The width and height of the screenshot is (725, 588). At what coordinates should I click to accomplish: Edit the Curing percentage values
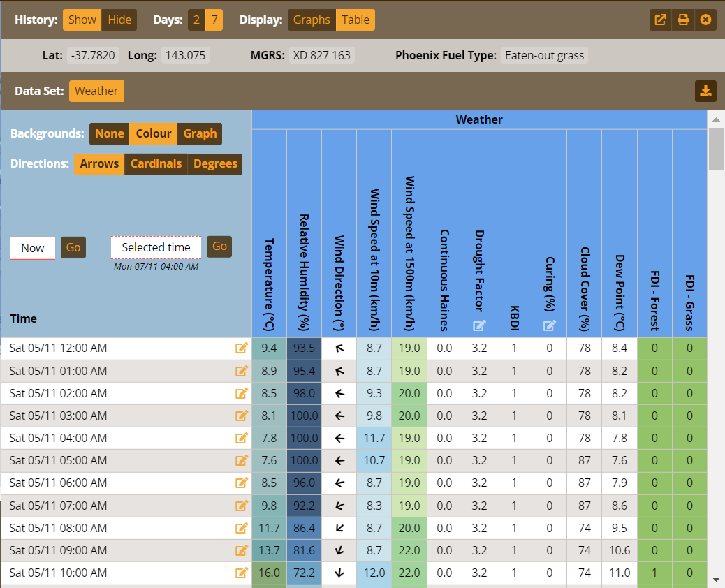coord(549,325)
